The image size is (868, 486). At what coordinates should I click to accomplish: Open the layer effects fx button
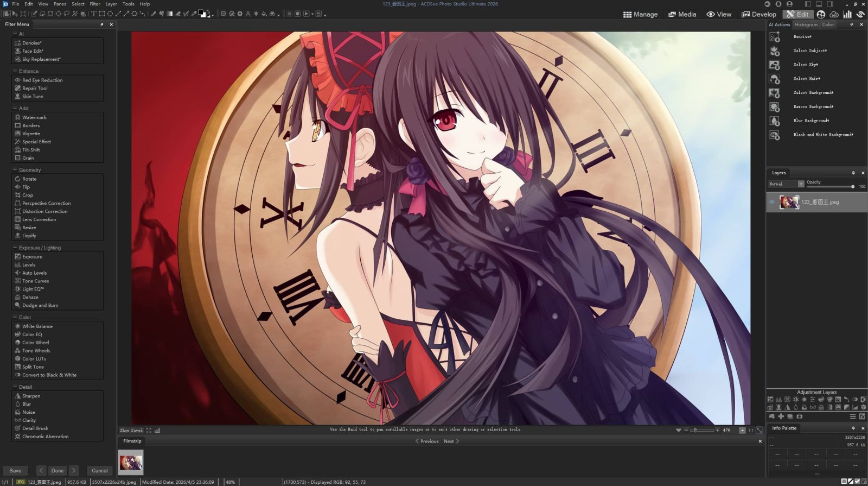862,416
